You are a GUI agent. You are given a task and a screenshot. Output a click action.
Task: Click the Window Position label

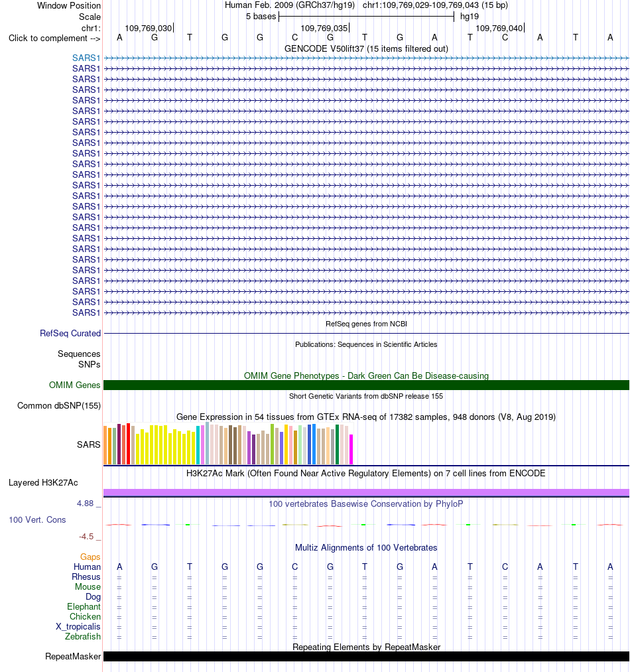[69, 5]
